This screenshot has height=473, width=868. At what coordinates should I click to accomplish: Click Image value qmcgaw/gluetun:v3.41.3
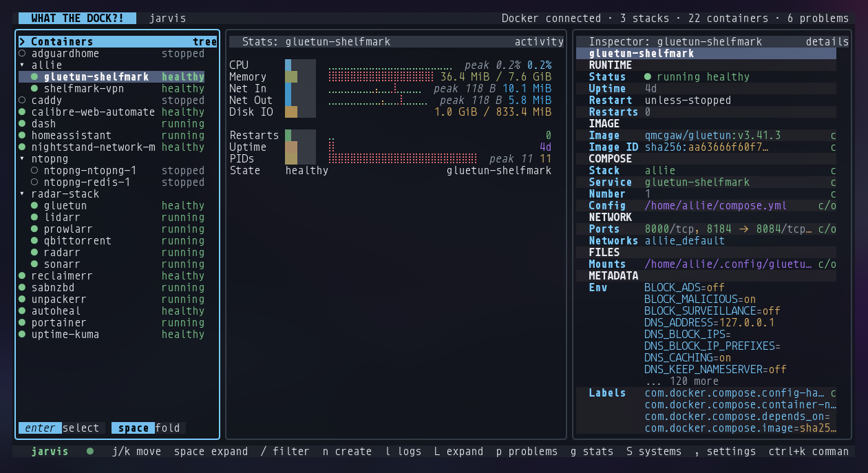[712, 136]
